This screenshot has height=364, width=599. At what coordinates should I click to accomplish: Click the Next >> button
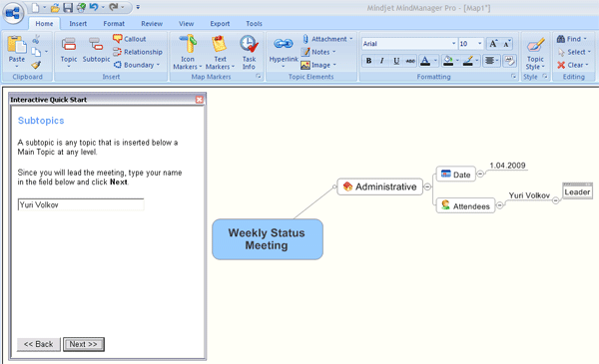click(x=84, y=344)
